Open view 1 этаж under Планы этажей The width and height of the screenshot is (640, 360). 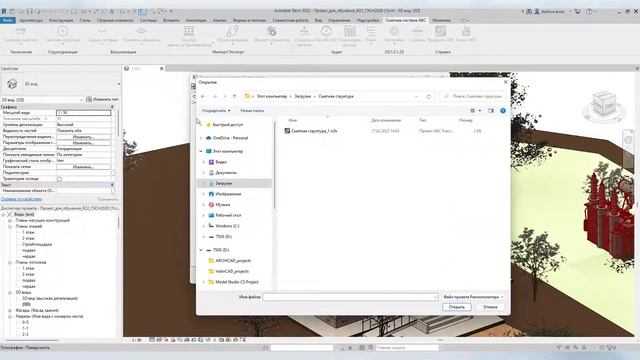(x=28, y=232)
